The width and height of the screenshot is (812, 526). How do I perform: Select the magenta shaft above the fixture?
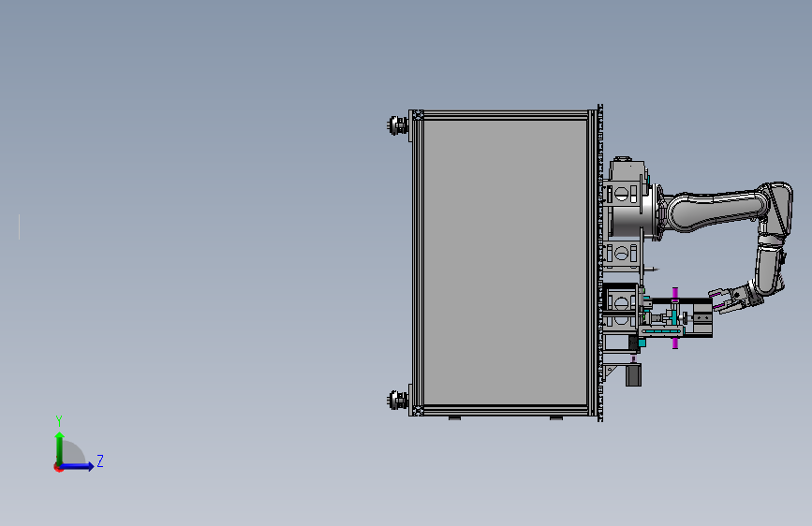(x=674, y=295)
